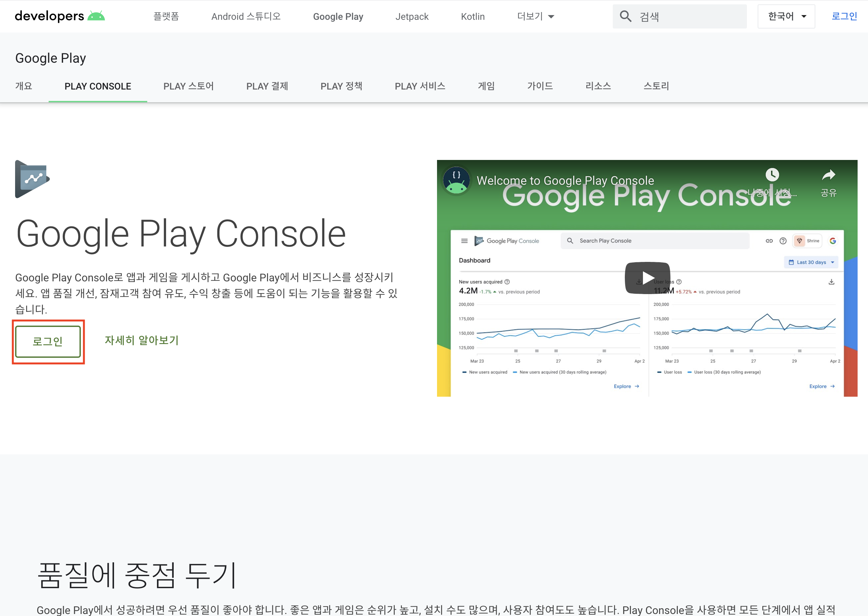
Task: Click the green outlined 로그인 button
Action: click(48, 341)
